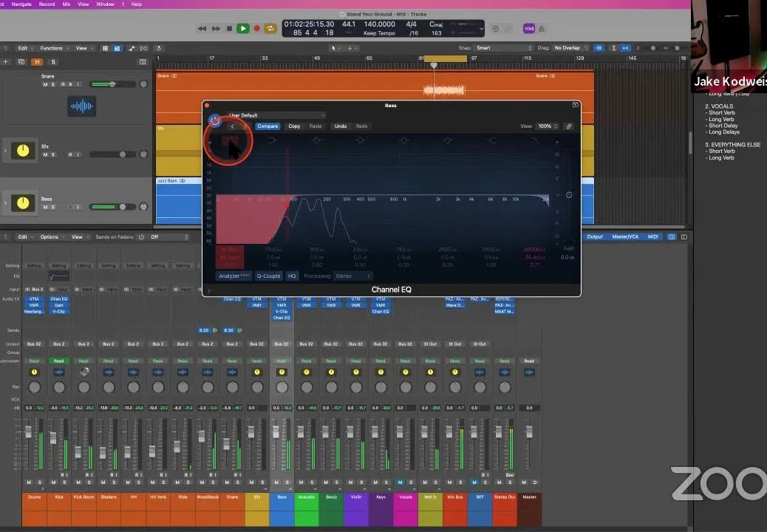Select the high-cut EQ band icon
This screenshot has height=532, width=767.
point(535,140)
